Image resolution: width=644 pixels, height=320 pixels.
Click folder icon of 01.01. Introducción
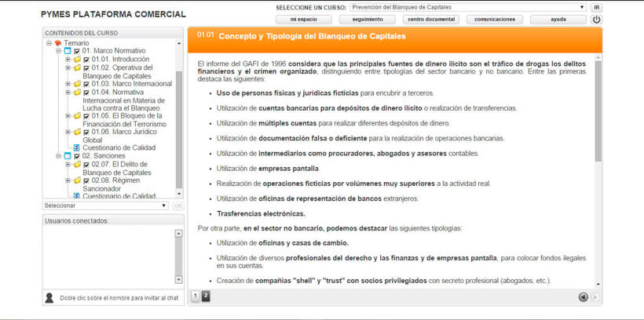77,60
